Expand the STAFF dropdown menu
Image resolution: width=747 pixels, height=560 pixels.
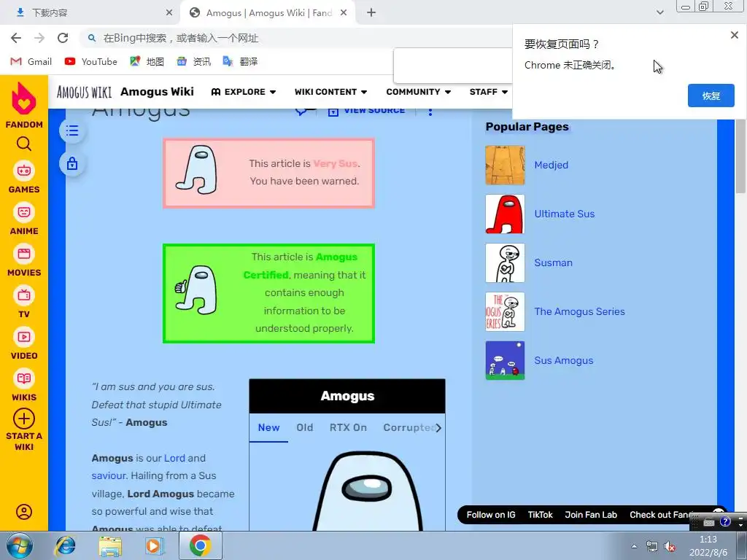(x=488, y=92)
